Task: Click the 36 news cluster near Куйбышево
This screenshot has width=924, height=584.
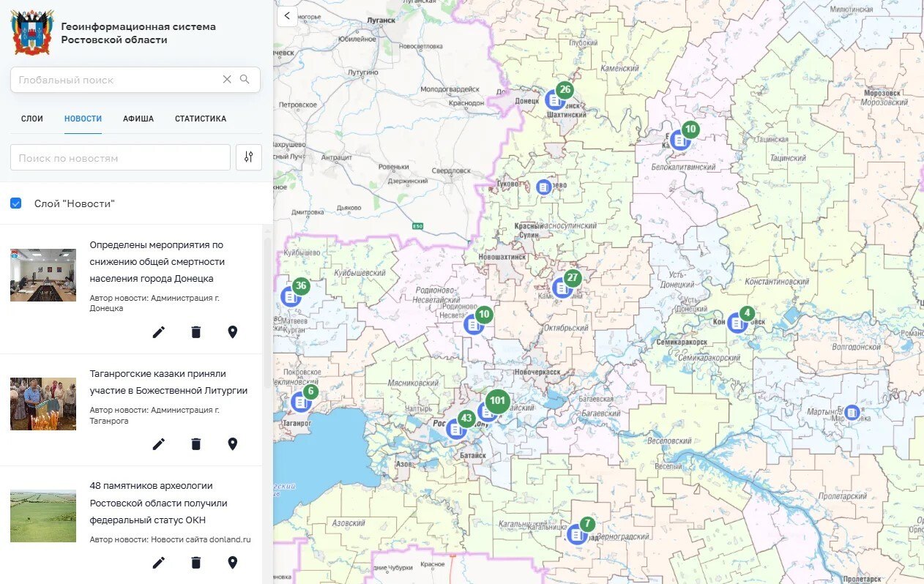Action: click(300, 286)
